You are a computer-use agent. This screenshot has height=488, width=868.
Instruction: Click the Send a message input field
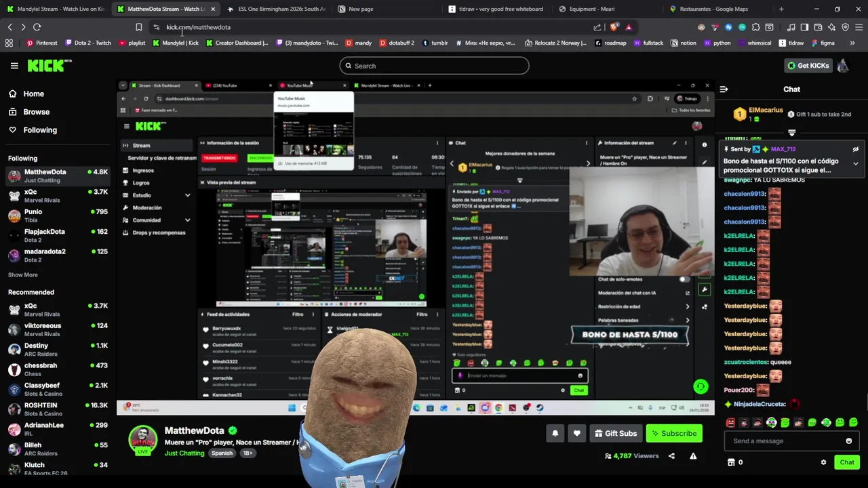pyautogui.click(x=791, y=441)
